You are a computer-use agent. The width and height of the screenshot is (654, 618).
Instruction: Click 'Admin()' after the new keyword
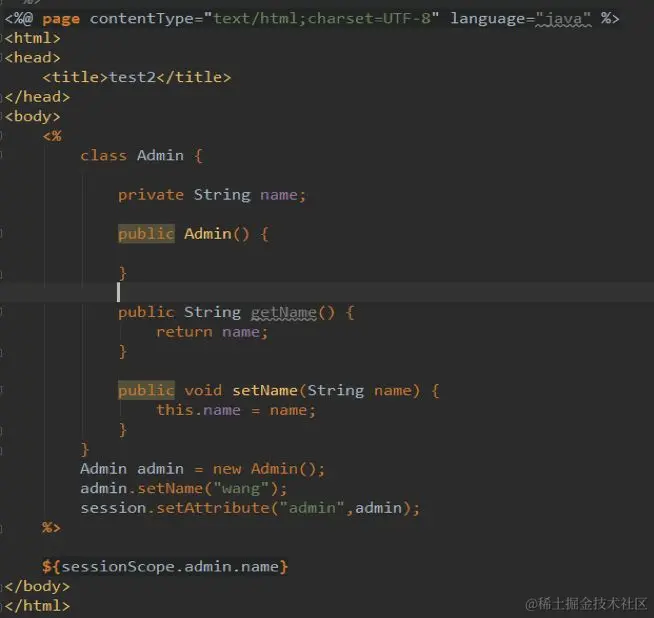pos(284,469)
